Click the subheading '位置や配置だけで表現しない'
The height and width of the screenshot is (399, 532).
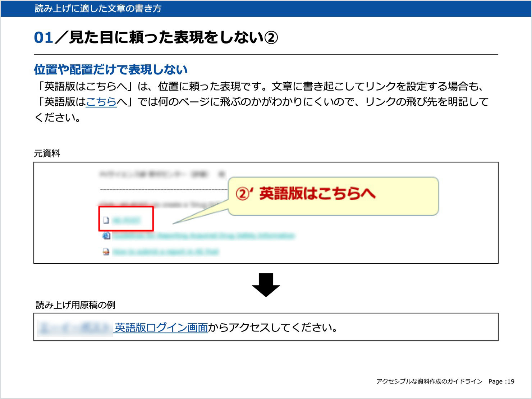click(x=111, y=69)
